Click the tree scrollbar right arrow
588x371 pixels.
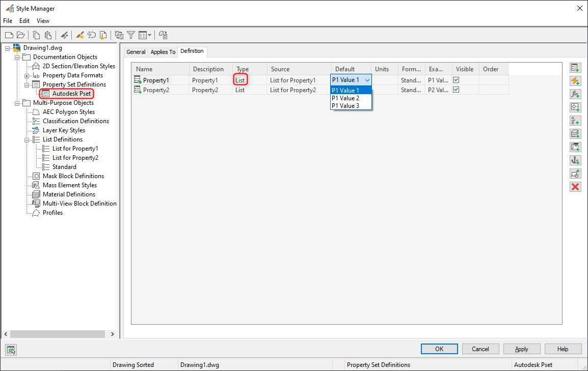[x=113, y=334]
